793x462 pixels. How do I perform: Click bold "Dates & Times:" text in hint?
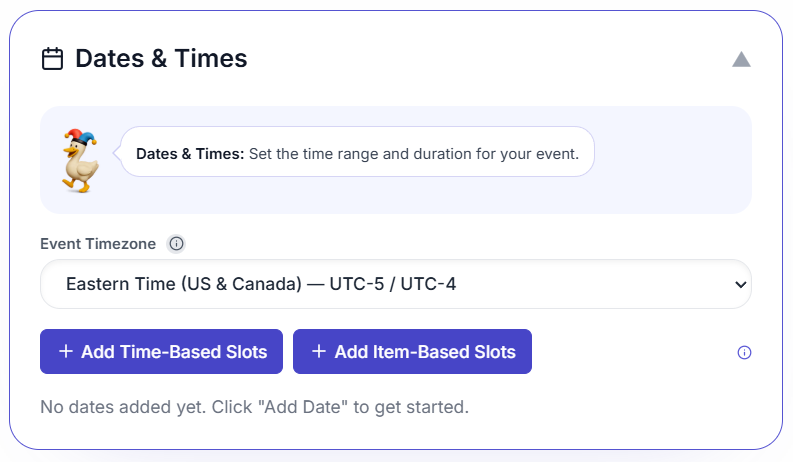tap(190, 154)
